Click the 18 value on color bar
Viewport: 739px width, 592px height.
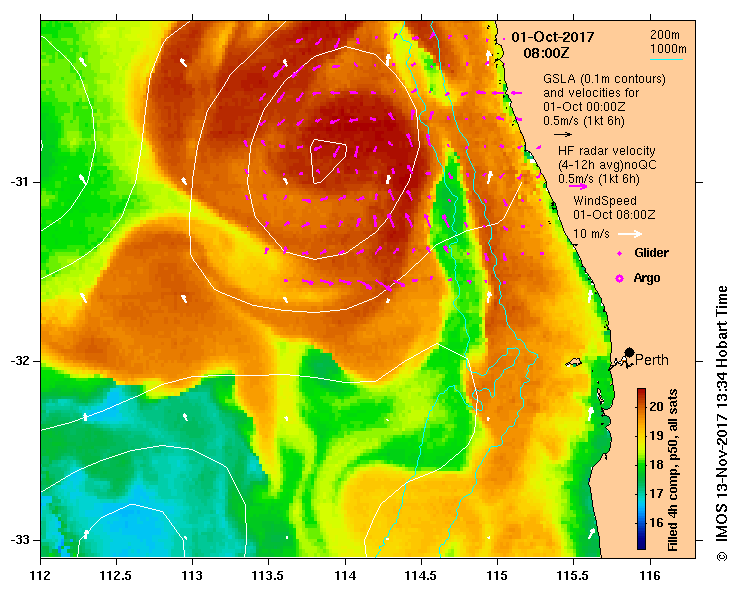pos(657,464)
